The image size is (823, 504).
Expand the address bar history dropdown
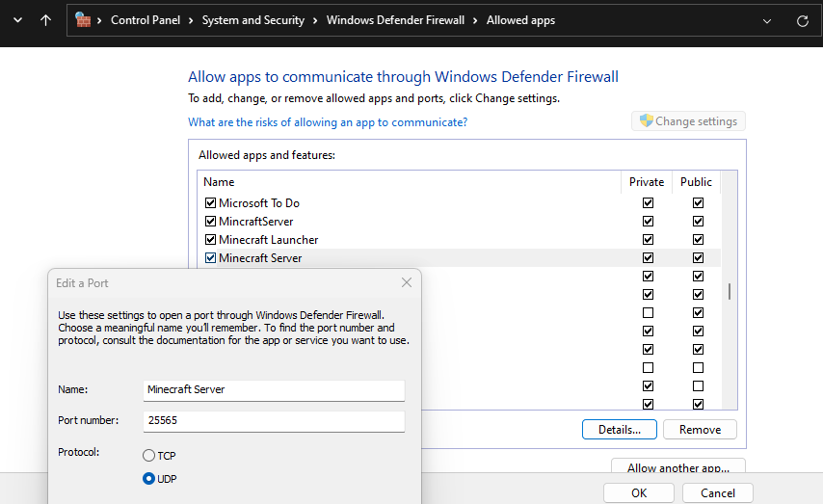767,20
